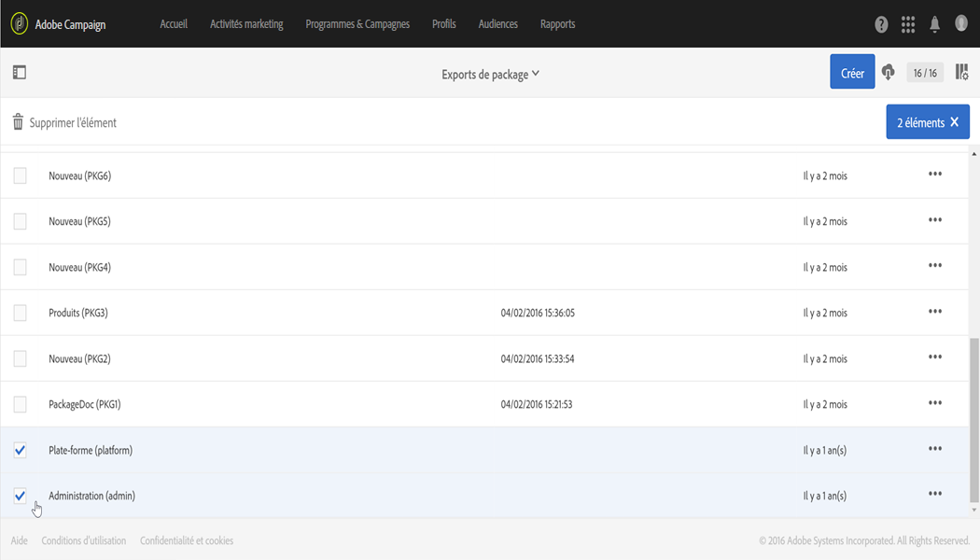The height and width of the screenshot is (560, 980).
Task: Open more actions for Produits (PKG3)
Action: coord(935,311)
